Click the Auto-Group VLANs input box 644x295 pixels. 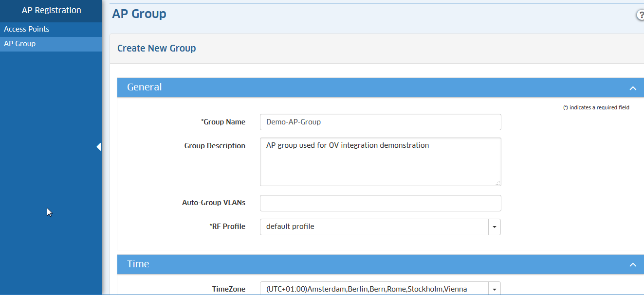click(x=380, y=203)
